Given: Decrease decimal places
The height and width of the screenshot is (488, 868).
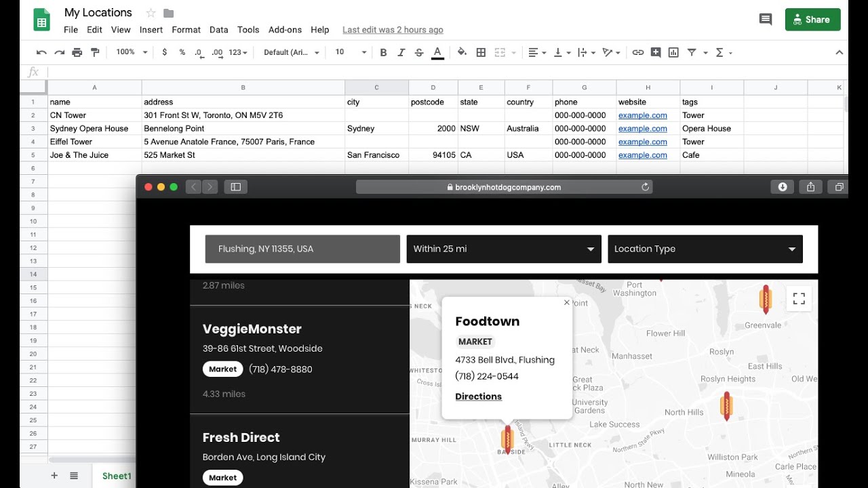Looking at the screenshot, I should 199,52.
